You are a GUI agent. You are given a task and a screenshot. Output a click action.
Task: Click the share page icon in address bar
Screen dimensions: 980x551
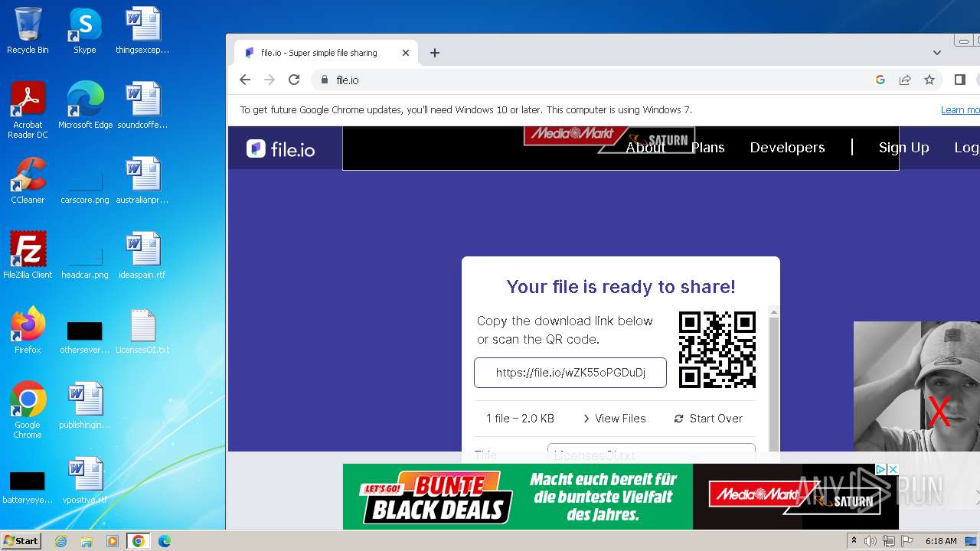coord(905,80)
